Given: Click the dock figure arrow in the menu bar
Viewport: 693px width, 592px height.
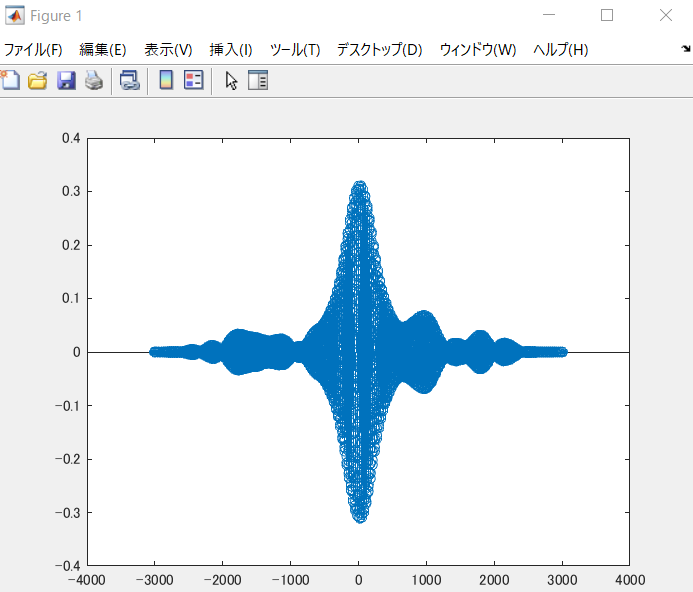Looking at the screenshot, I should 686,49.
